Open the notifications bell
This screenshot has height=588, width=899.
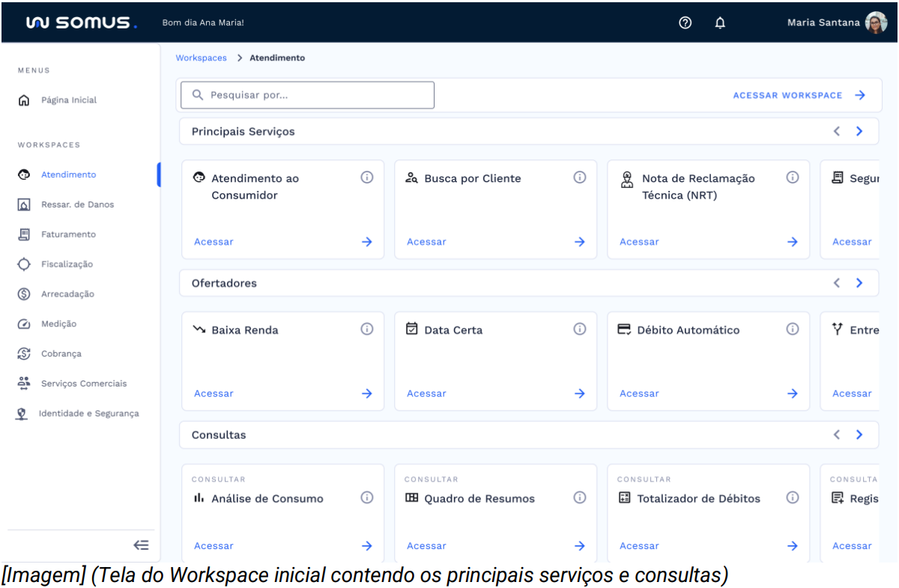720,22
